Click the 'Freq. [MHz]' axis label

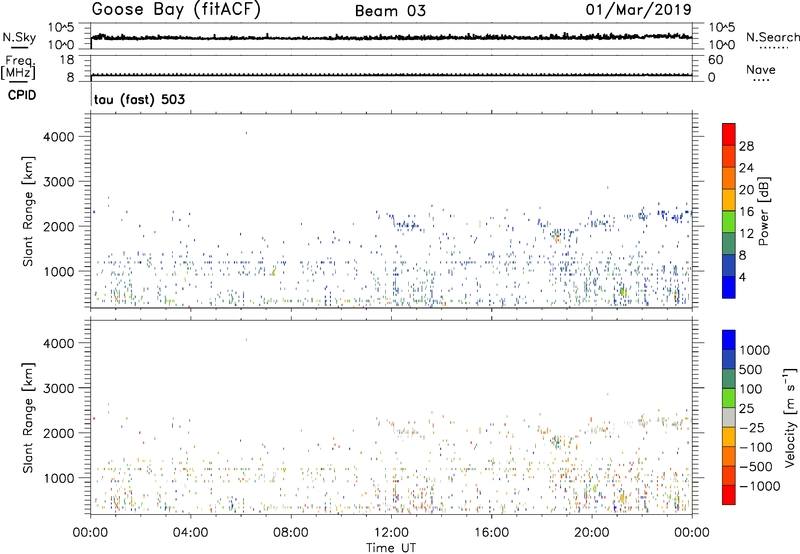pyautogui.click(x=19, y=67)
